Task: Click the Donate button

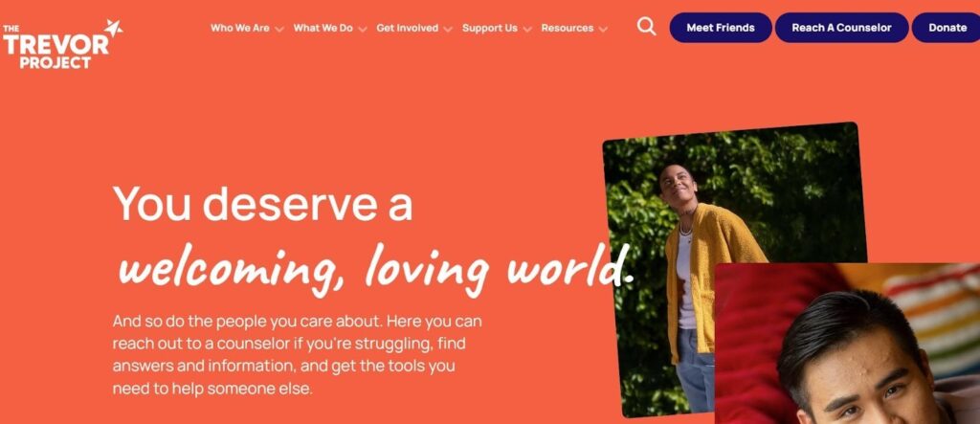Action: click(x=947, y=28)
